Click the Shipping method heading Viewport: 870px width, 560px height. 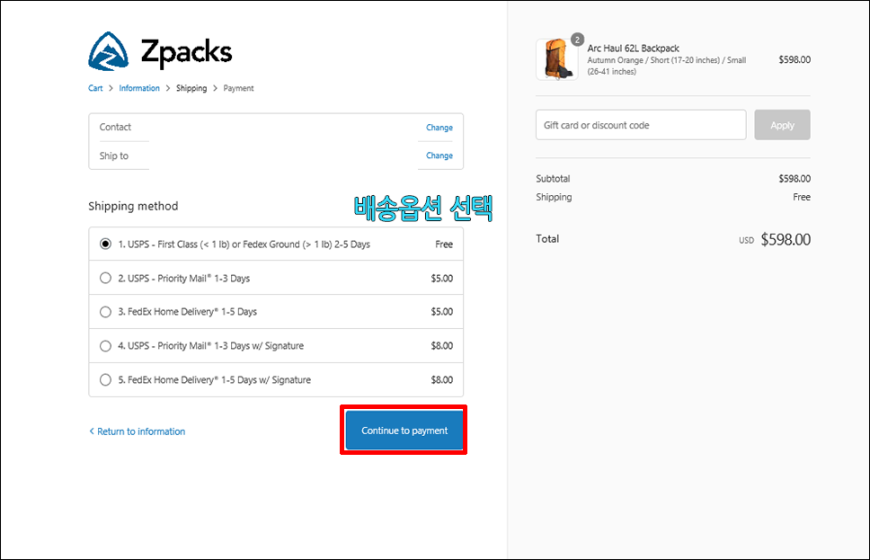click(133, 206)
